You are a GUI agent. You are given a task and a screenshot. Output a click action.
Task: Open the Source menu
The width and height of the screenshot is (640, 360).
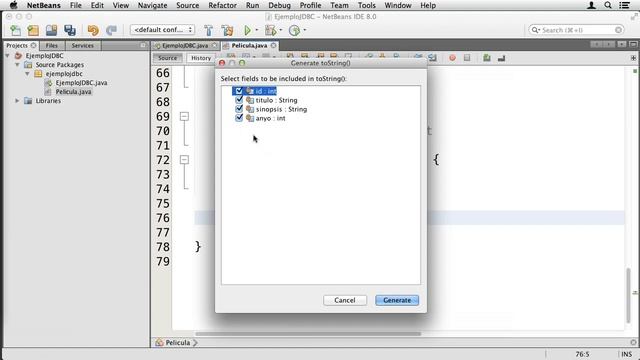[x=188, y=5]
